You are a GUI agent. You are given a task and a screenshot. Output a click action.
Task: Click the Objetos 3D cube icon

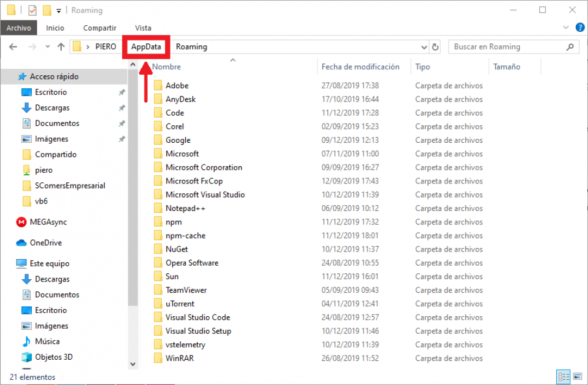(x=26, y=357)
